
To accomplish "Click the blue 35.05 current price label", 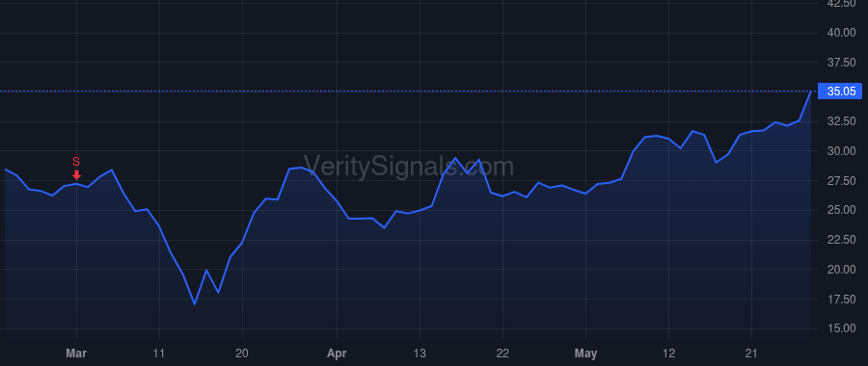I will pos(840,91).
